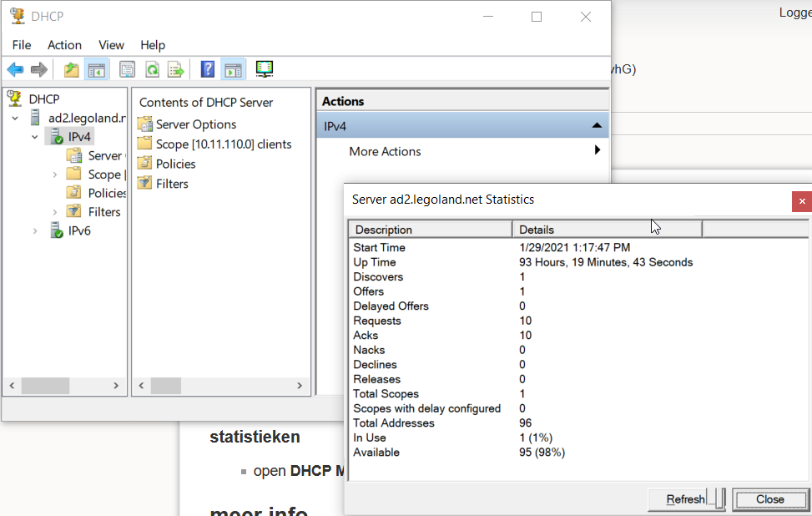Viewport: 812px width, 516px height.
Task: Open the View menu
Action: point(111,45)
